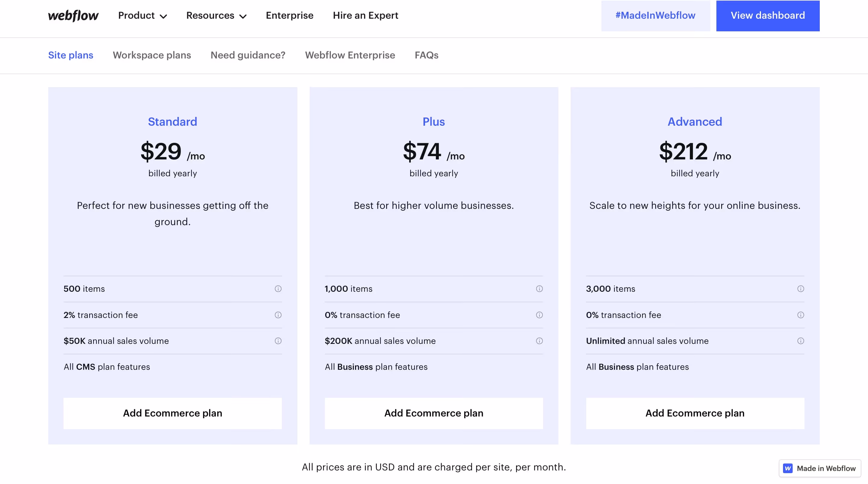
Task: Click '3,000 items' text
Action: [610, 289]
